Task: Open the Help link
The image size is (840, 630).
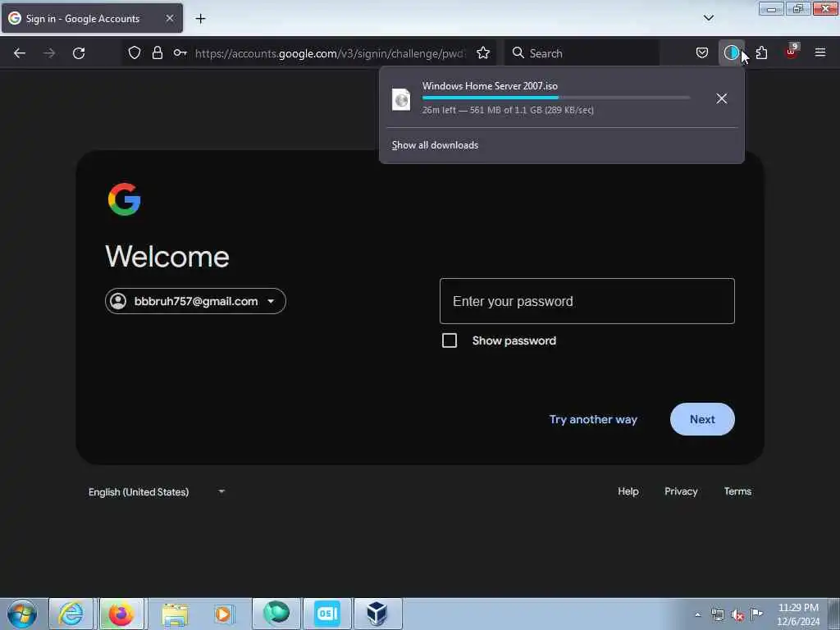Action: tap(628, 491)
